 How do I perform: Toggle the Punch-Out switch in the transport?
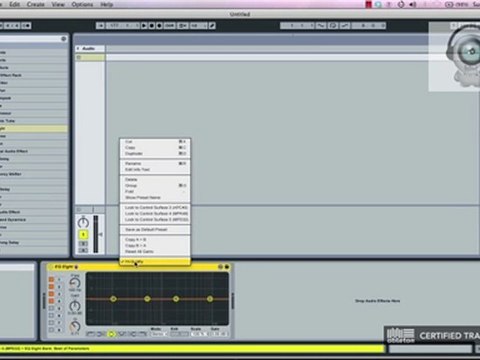pyautogui.click(x=345, y=26)
